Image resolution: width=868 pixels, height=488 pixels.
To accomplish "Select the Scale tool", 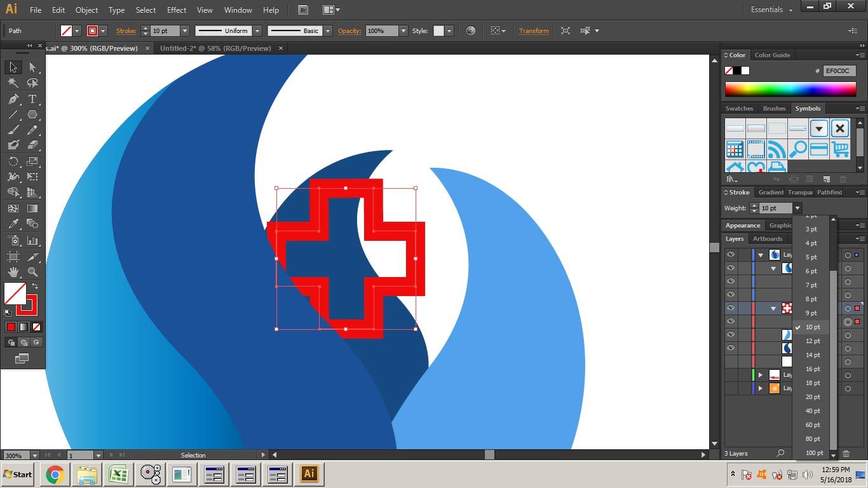I will pyautogui.click(x=32, y=161).
